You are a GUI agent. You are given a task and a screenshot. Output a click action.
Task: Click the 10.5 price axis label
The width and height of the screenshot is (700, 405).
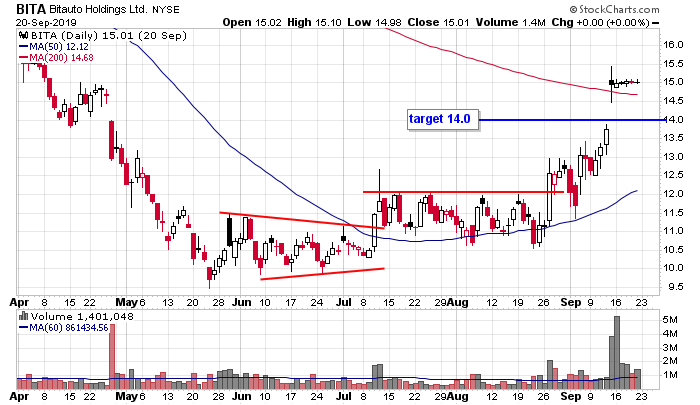point(673,250)
